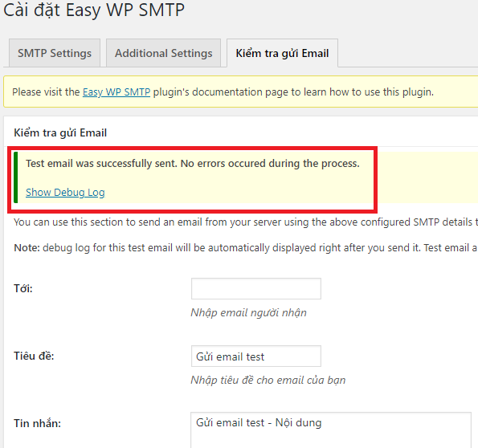
Task: Select the Kiểm tra gửi Email tab
Action: [x=282, y=53]
